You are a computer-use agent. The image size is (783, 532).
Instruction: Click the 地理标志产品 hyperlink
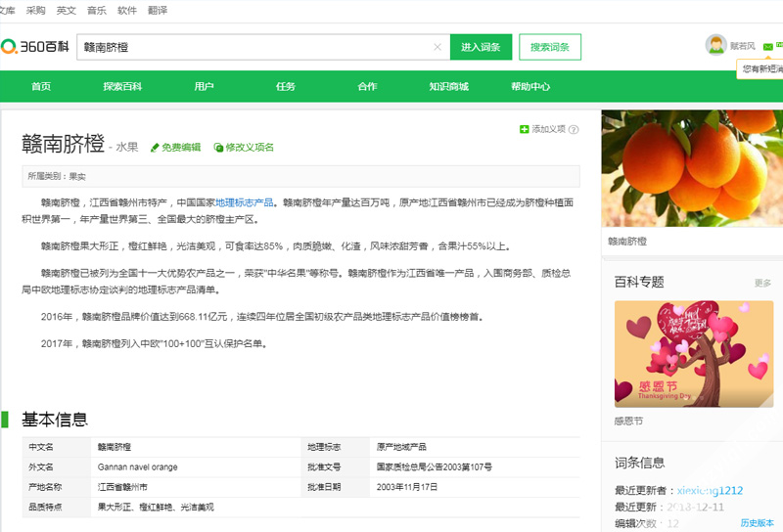(244, 202)
